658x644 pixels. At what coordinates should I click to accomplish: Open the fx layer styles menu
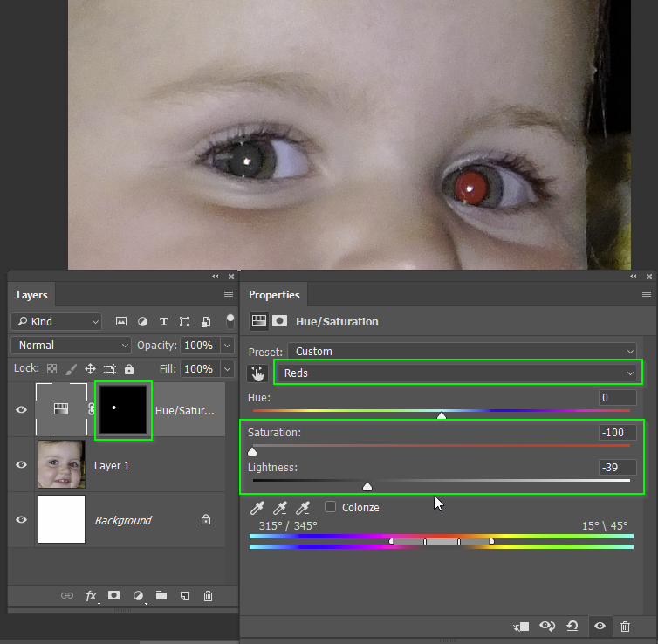[x=91, y=596]
